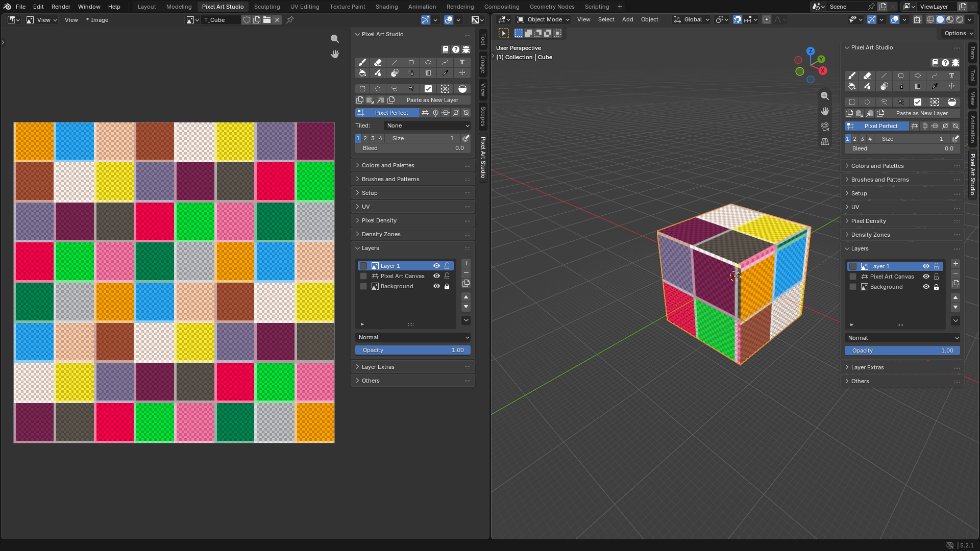Pick the eyedropper tool in the image editor panel
This screenshot has height=551, width=980.
[445, 73]
